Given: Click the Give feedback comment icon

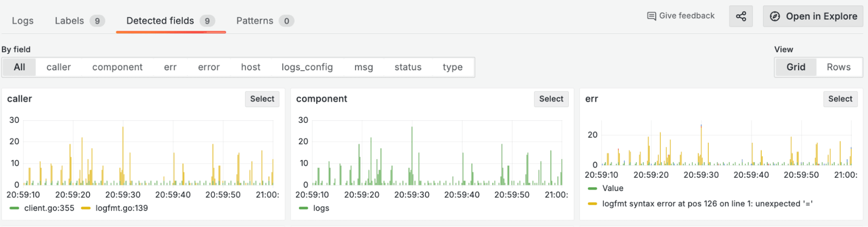Looking at the screenshot, I should (651, 16).
